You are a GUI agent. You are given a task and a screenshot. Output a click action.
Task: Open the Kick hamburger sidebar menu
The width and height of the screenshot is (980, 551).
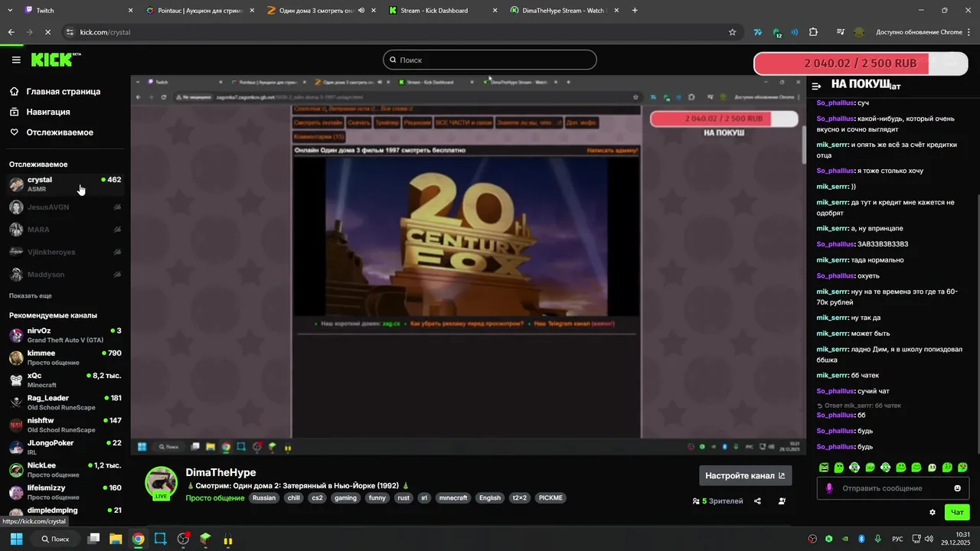[16, 60]
